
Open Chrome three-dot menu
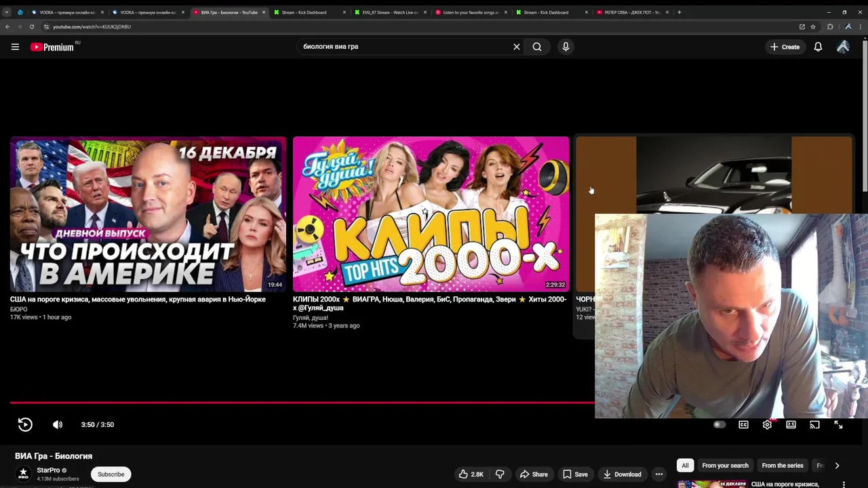[x=861, y=26]
